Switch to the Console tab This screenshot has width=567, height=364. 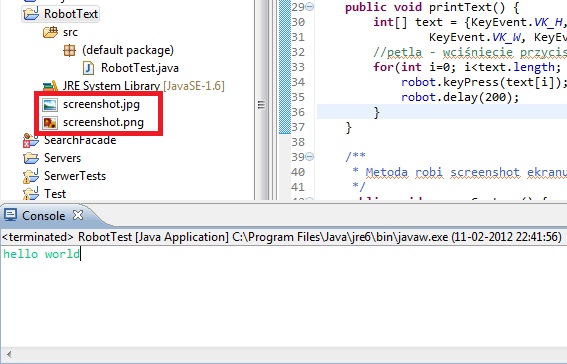(x=43, y=216)
